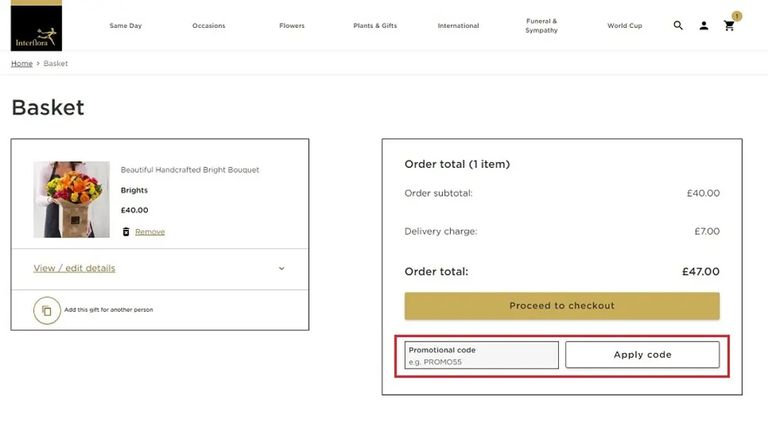Screen dimensions: 768x439
Task: Open the Occasions menu
Action: pyautogui.click(x=209, y=26)
